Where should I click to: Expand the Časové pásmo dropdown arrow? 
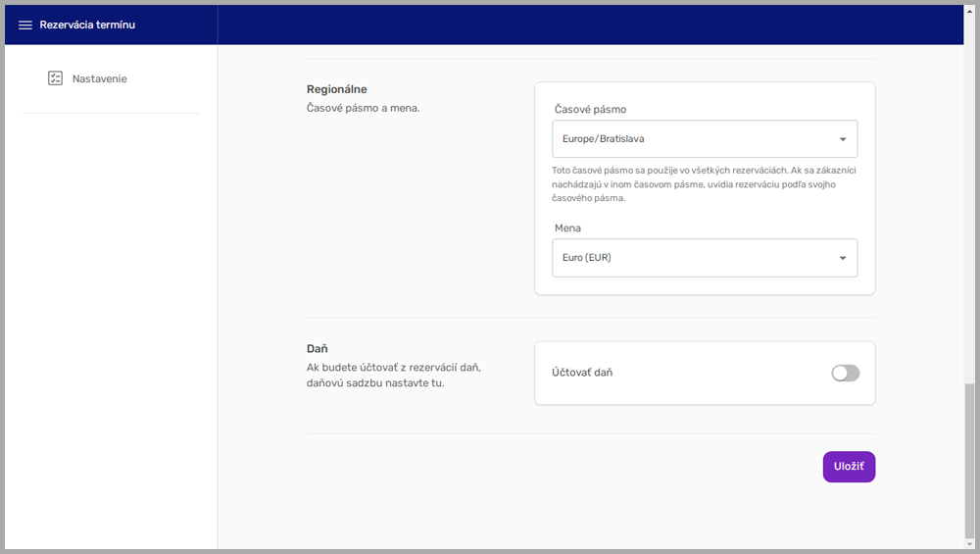tap(843, 139)
